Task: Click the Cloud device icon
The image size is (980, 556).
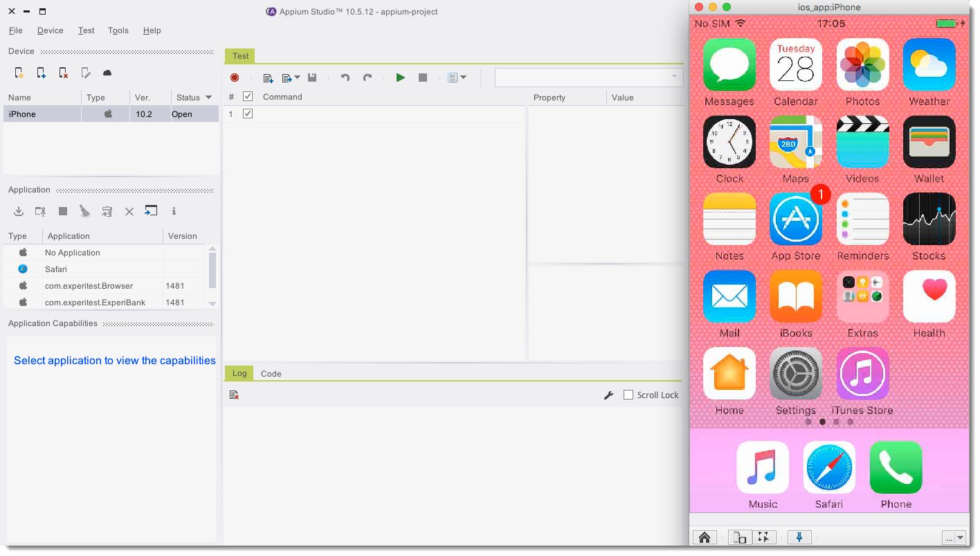Action: point(107,73)
